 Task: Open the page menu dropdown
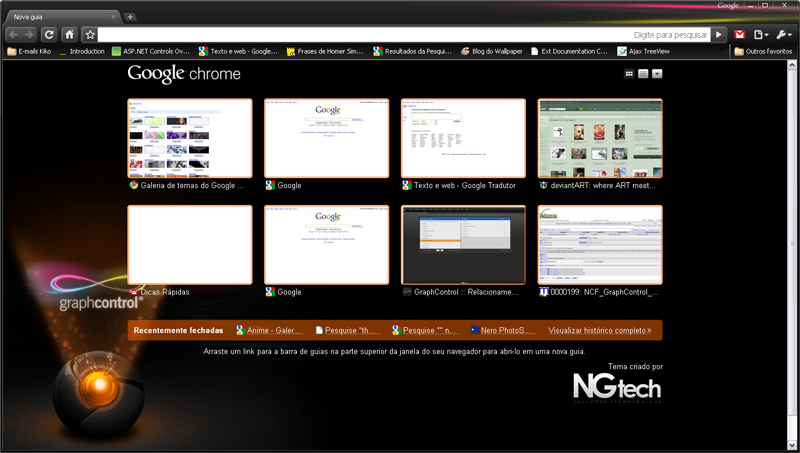pos(761,35)
